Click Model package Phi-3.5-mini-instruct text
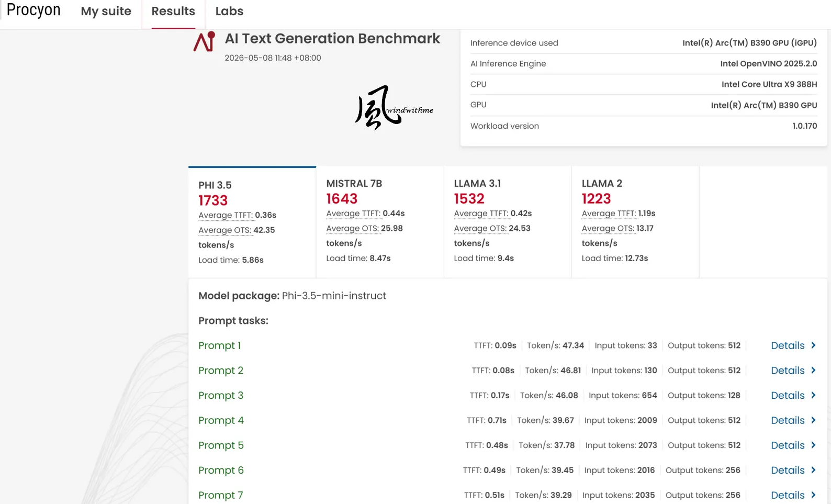This screenshot has width=831, height=504. pos(292,296)
